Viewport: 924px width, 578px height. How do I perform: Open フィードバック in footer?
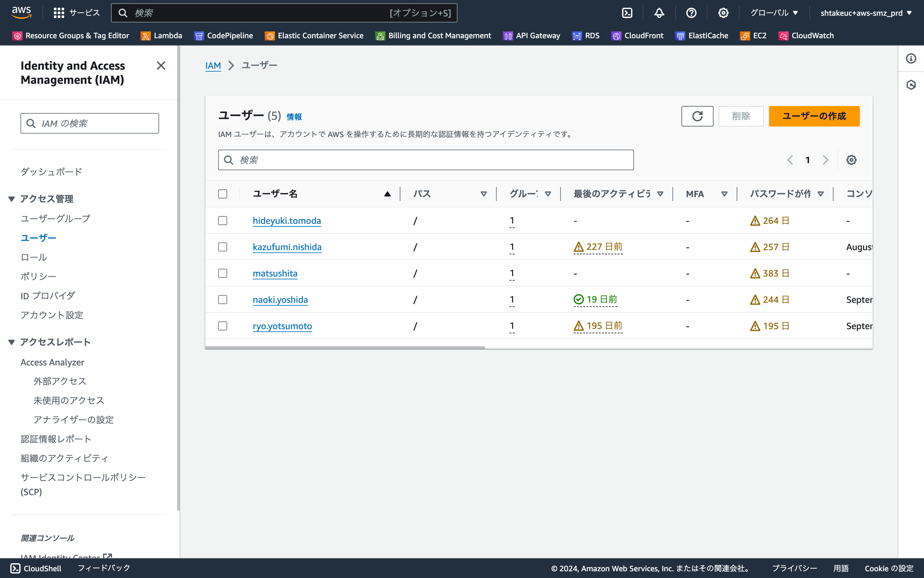(104, 568)
